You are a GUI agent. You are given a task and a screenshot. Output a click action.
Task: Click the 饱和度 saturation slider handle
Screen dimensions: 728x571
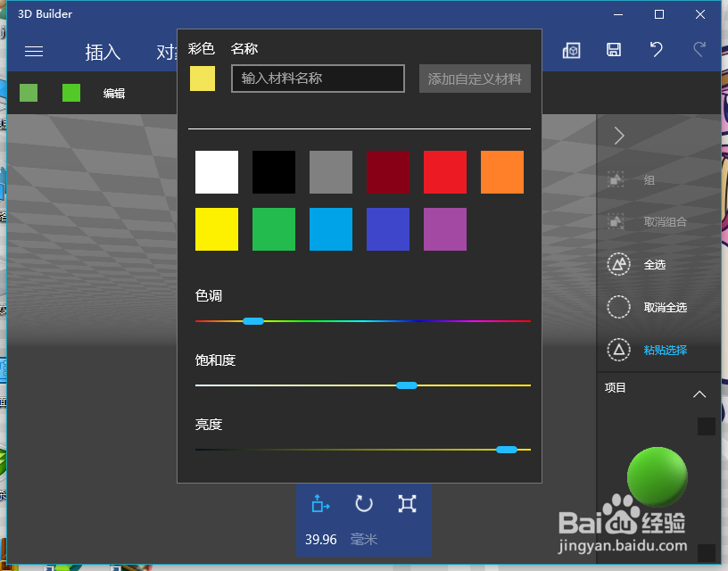coord(407,385)
